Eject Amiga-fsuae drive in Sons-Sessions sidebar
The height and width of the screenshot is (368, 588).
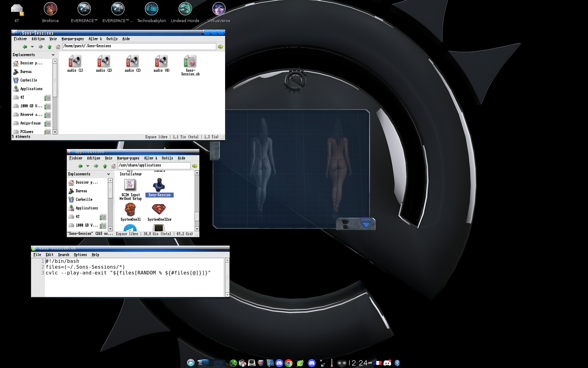coord(47,123)
